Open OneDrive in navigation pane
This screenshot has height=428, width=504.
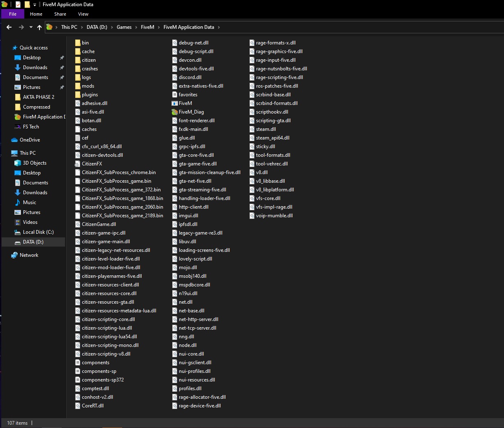point(30,140)
